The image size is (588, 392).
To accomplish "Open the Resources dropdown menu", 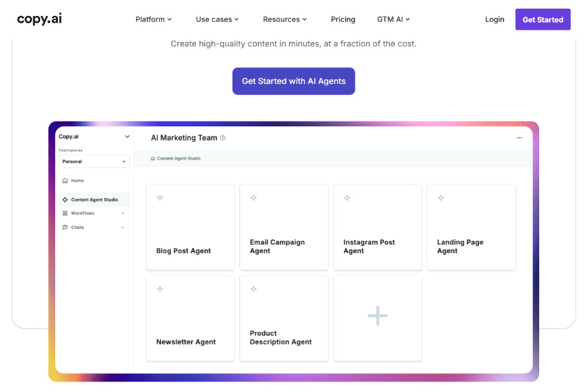I will click(285, 20).
